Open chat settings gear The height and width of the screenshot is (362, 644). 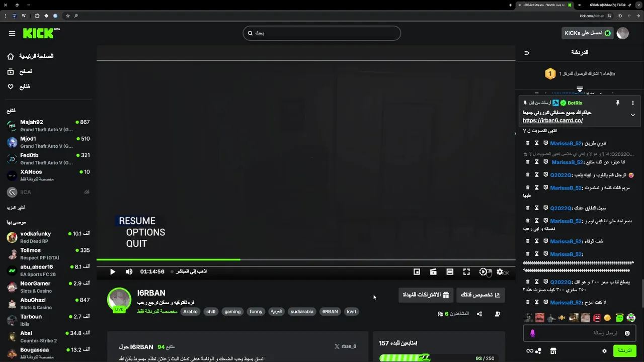click(x=604, y=351)
